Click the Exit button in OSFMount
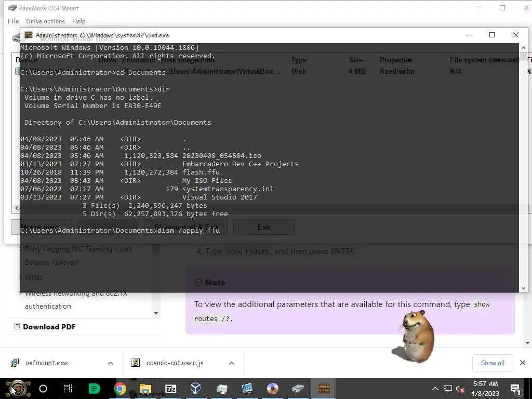This screenshot has height=399, width=532. [x=263, y=227]
